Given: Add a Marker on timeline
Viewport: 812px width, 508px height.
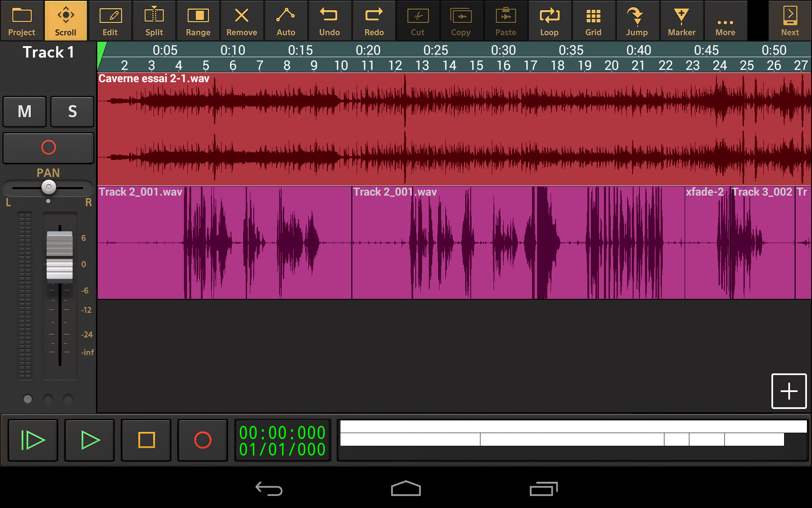Looking at the screenshot, I should pos(681,21).
